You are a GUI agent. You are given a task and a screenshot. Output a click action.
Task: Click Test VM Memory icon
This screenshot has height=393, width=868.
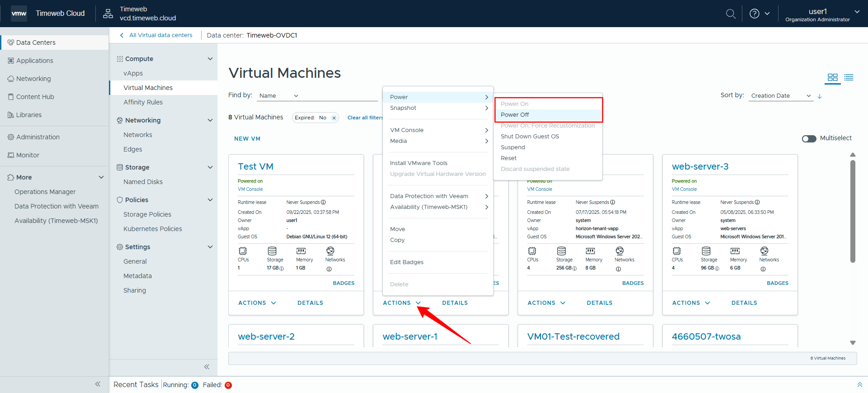[301, 251]
